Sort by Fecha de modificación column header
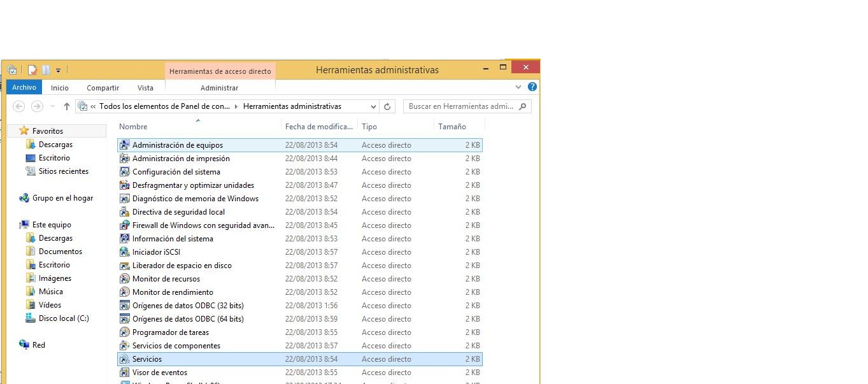 (318, 127)
